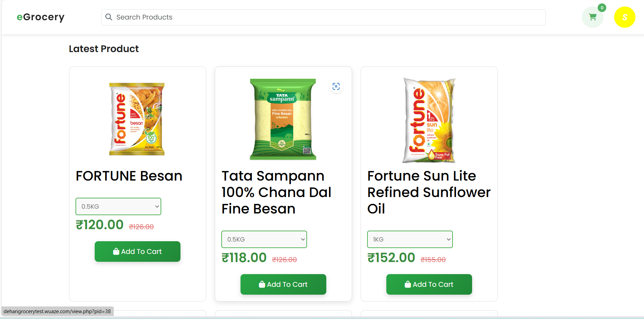Add Tata Sampann Fine Besan to cart

(x=283, y=284)
